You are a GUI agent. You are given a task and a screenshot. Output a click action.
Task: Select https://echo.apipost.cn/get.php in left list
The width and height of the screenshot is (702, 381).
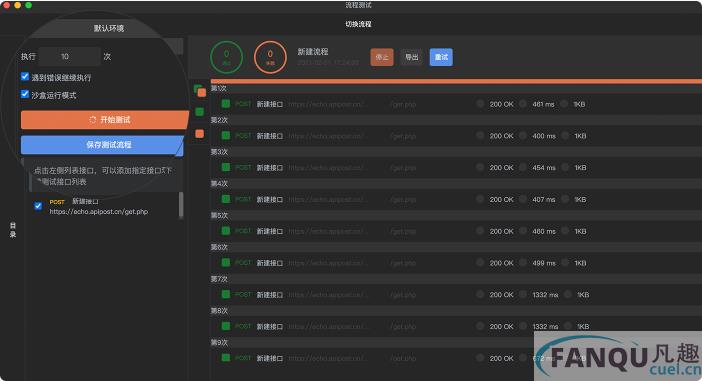(x=98, y=211)
